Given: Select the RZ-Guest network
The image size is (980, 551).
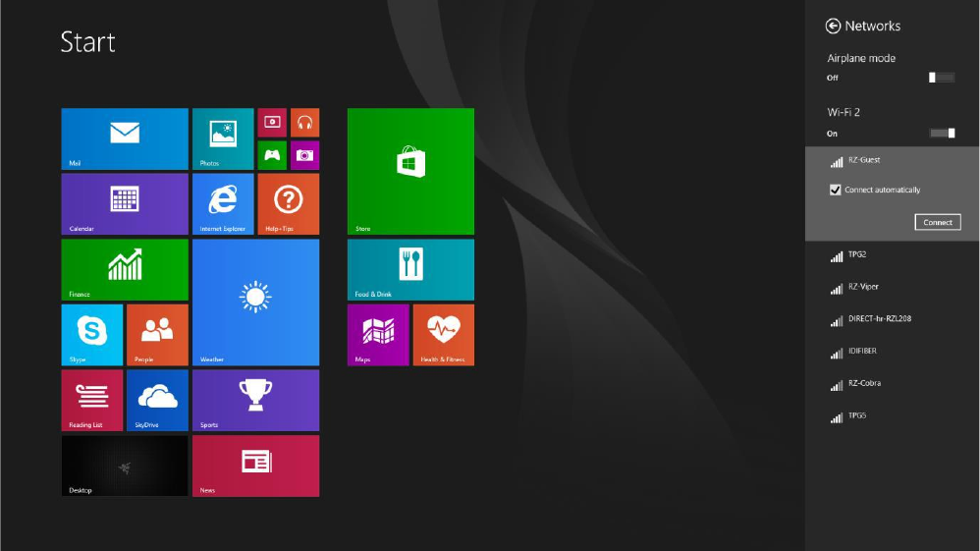Looking at the screenshot, I should [892, 161].
